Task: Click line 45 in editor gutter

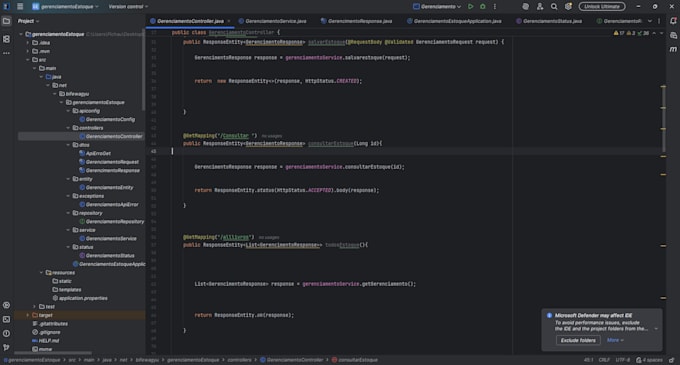Action: [x=154, y=151]
